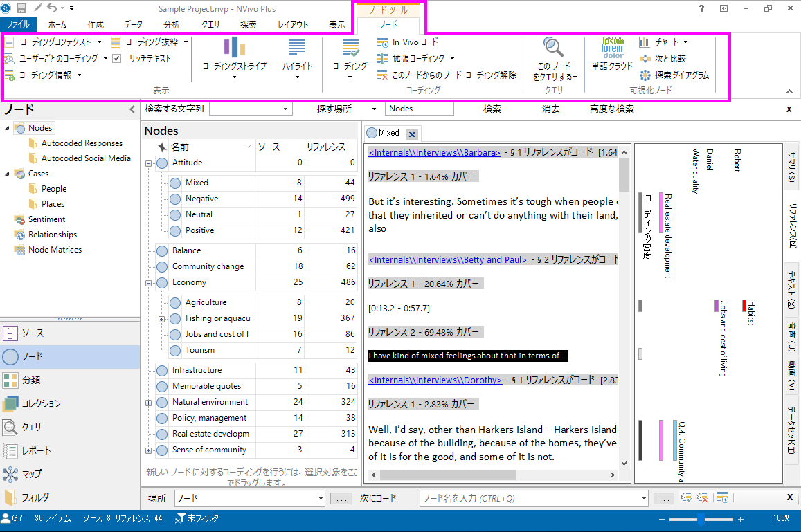Open the マップ navigation section
801x532 pixels.
70,474
